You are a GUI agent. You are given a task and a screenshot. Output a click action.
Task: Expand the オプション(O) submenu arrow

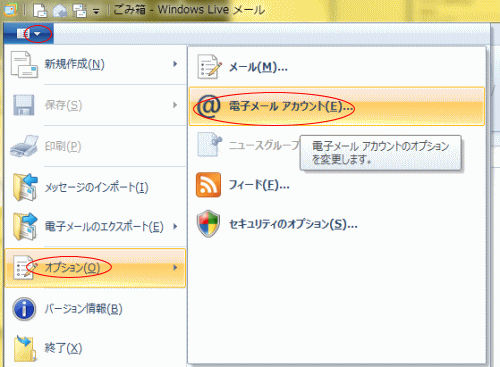click(175, 267)
